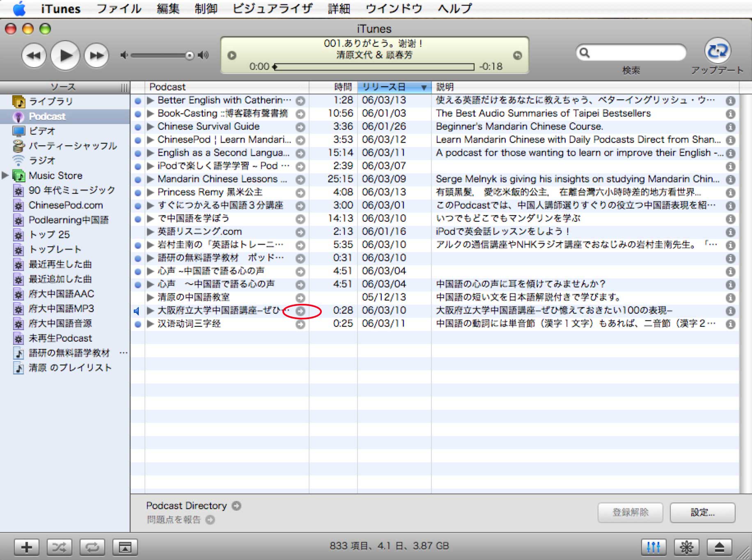Turn on visualizer flower button
The image size is (752, 560).
click(686, 547)
